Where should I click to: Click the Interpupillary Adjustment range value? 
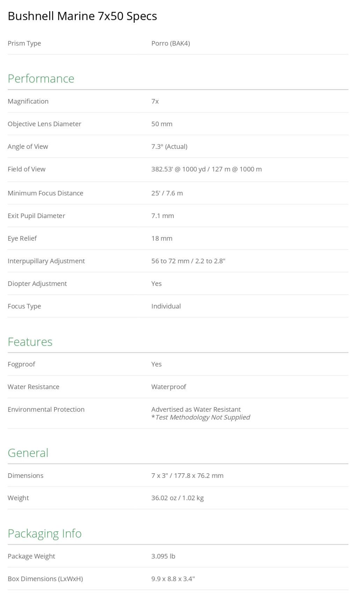[188, 261]
